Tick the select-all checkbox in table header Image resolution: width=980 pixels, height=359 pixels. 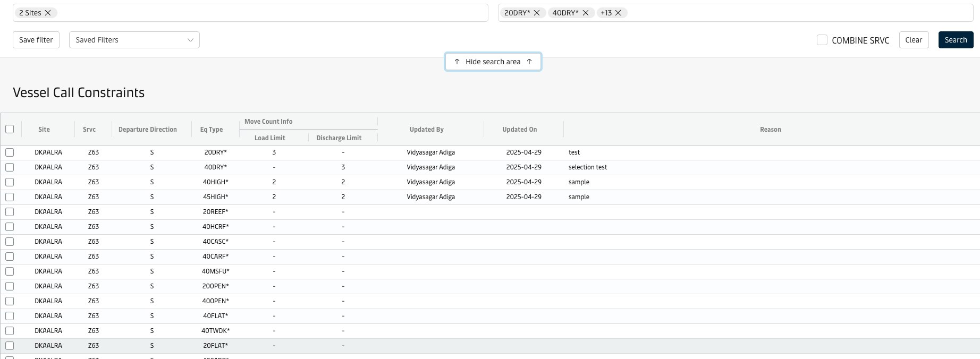point(10,129)
